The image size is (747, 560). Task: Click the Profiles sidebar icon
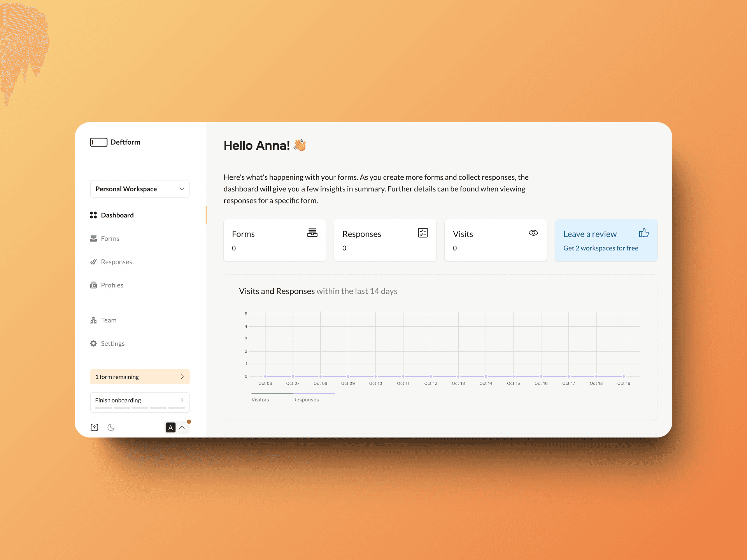coord(93,285)
